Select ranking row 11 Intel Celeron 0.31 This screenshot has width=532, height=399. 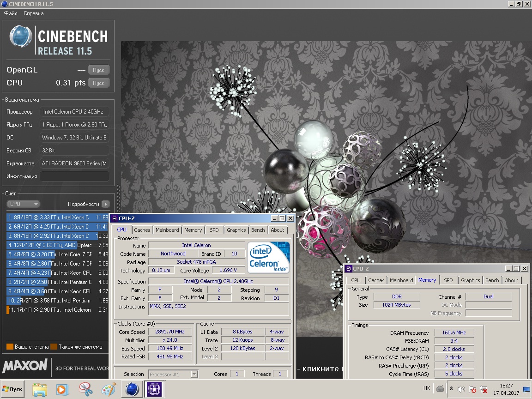57,310
